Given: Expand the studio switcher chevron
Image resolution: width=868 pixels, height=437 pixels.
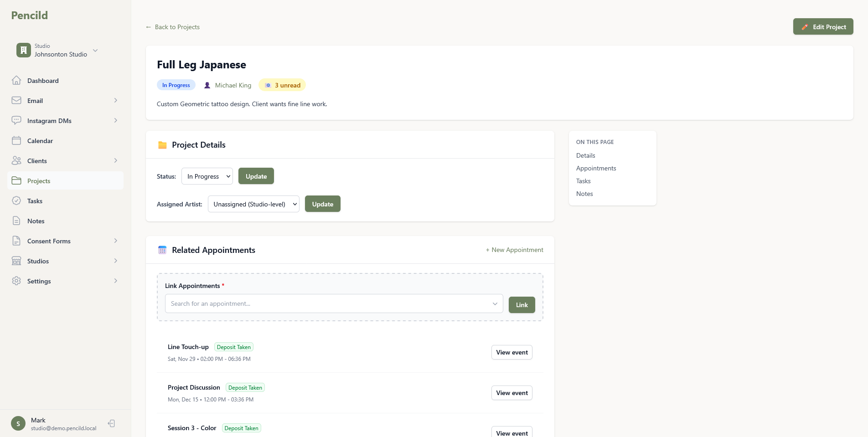Looking at the screenshot, I should (x=95, y=50).
